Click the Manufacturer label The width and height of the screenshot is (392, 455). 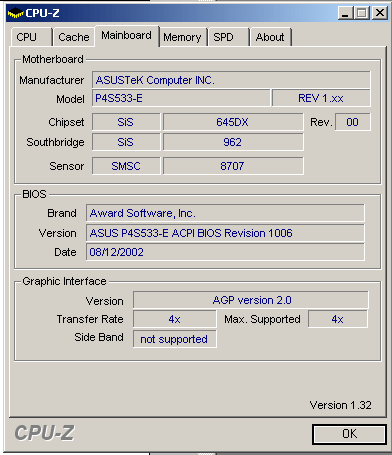(52, 80)
